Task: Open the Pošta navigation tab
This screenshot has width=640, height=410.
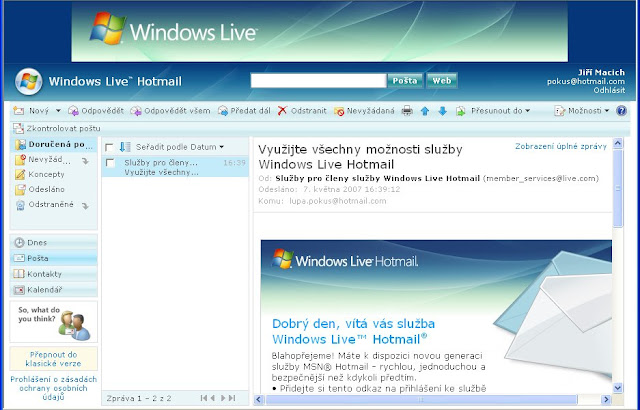Action: tap(53, 258)
